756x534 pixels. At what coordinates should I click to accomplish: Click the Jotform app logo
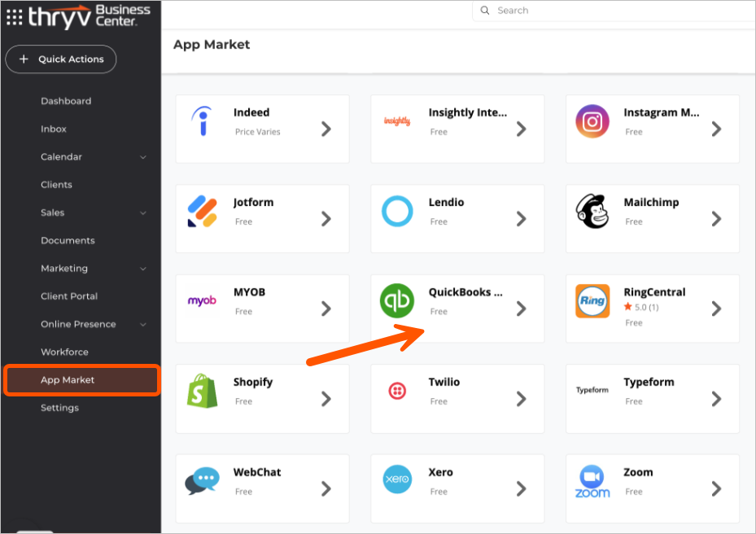(x=203, y=211)
